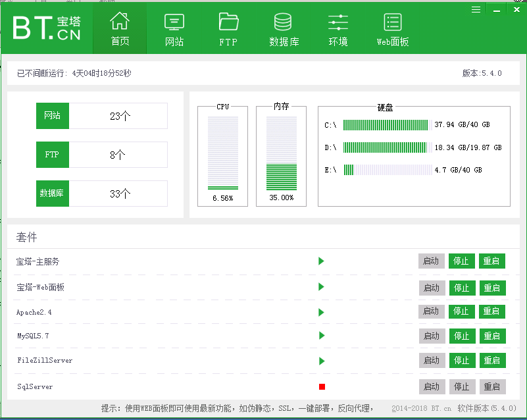The height and width of the screenshot is (420, 527).
Task: Click the BT.CN 宝塔 logo
Action: 47,28
